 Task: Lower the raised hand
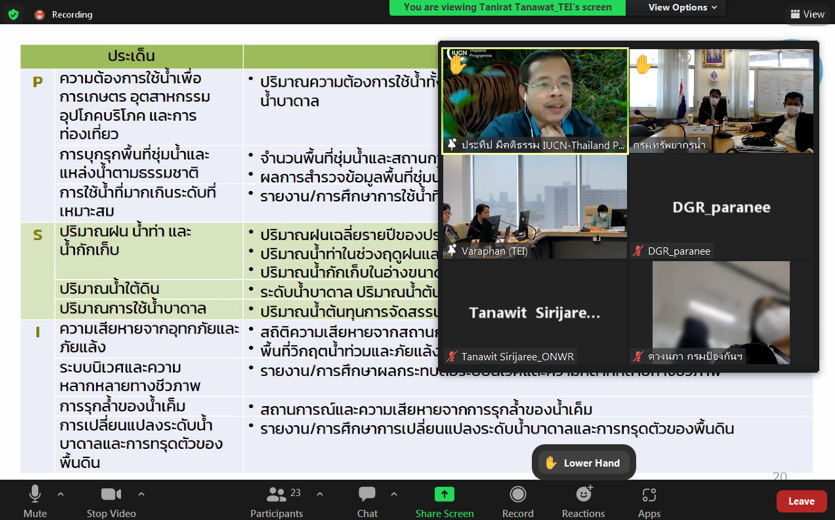coord(583,463)
